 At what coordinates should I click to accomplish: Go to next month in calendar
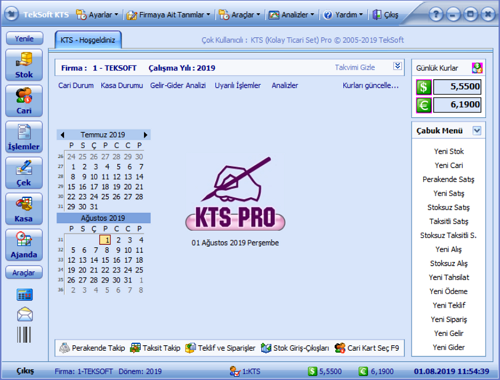coord(145,135)
